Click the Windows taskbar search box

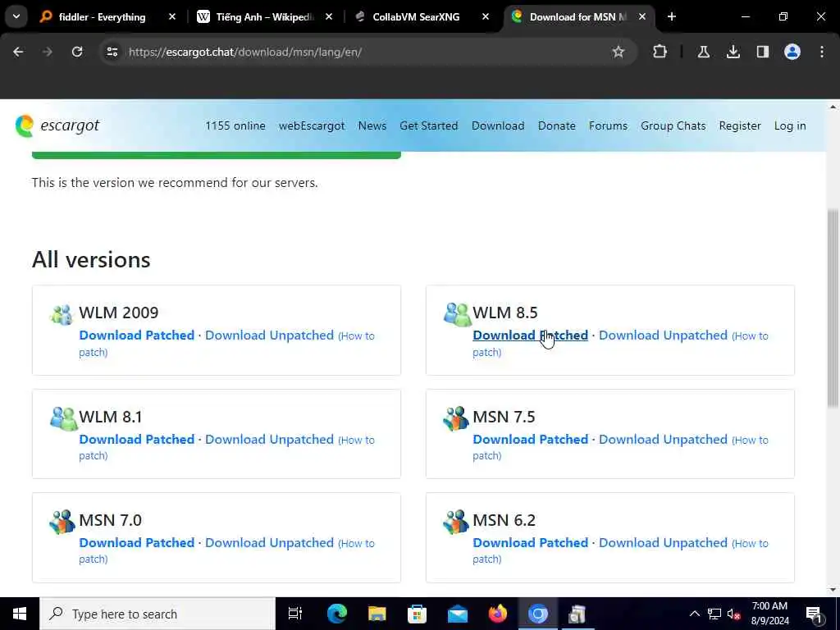point(157,614)
